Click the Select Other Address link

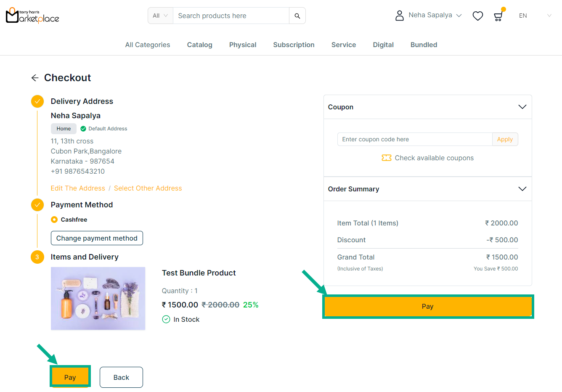point(148,188)
